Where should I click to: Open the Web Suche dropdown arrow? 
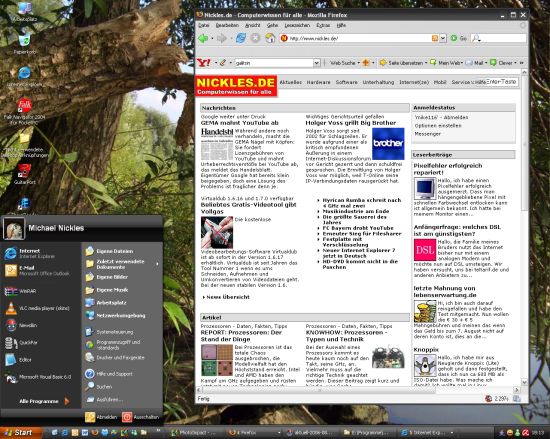(358, 63)
